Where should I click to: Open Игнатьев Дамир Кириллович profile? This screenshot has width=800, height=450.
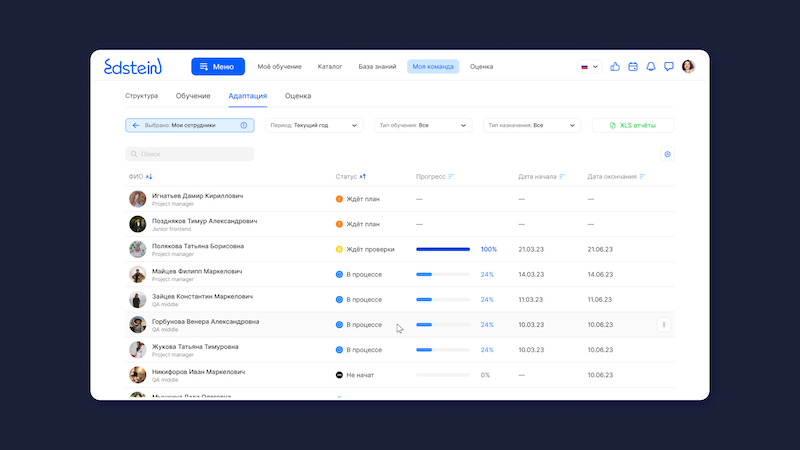coord(197,196)
